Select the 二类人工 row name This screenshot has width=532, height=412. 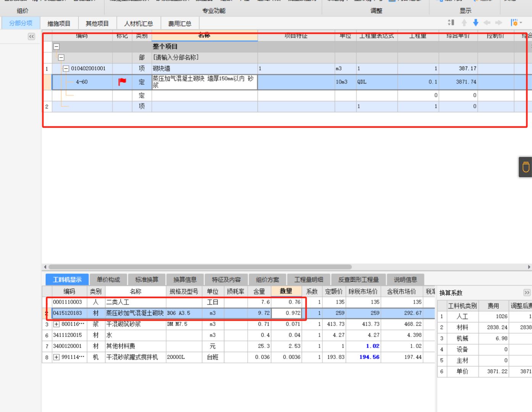[136, 302]
